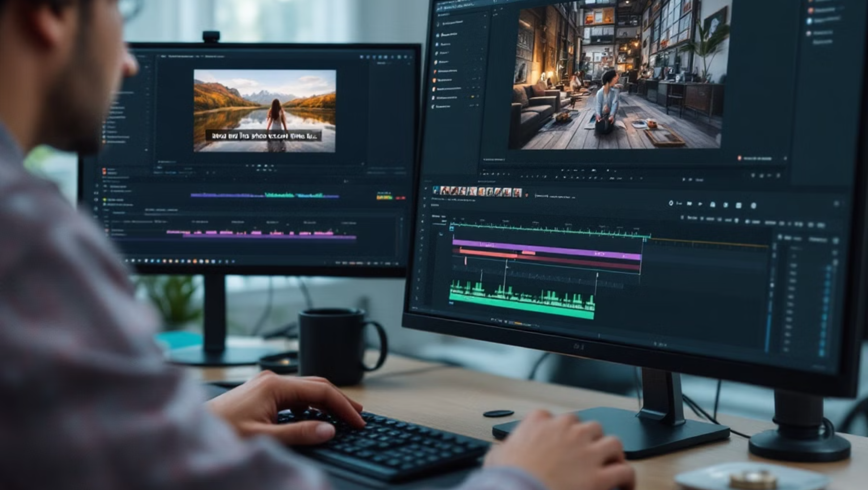Select the dark red clip on right monitor timeline
The width and height of the screenshot is (868, 490).
coord(579,263)
